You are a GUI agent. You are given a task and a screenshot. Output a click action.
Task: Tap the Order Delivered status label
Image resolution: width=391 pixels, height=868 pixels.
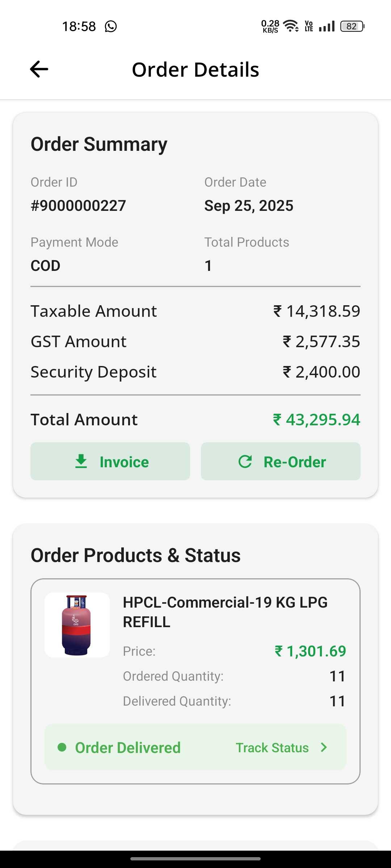[128, 748]
